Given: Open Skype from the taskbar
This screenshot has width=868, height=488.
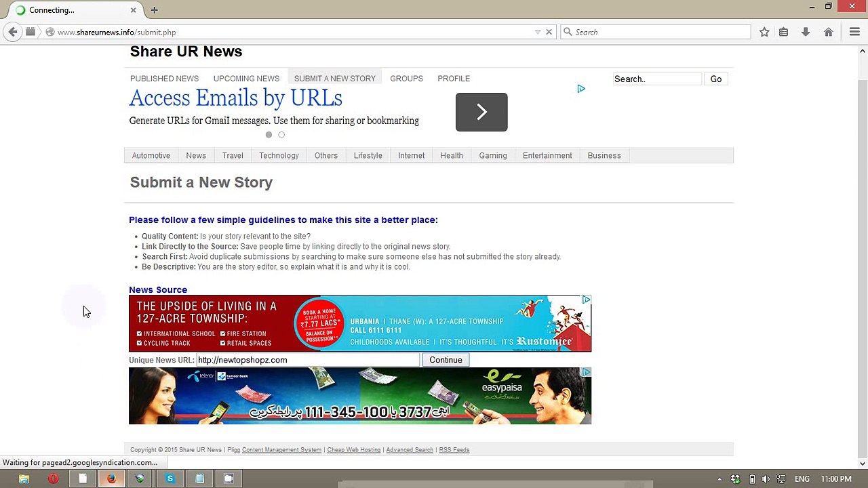Looking at the screenshot, I should click(170, 479).
